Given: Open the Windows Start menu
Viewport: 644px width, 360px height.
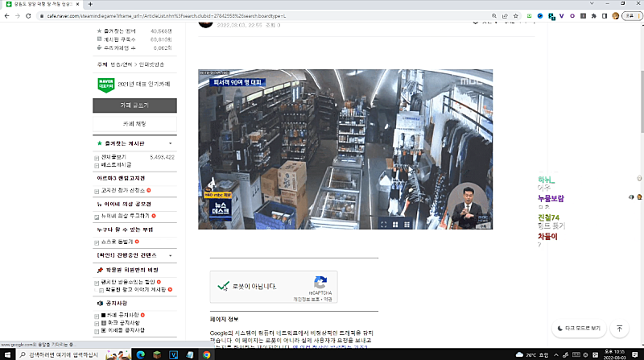Looking at the screenshot, I should (x=6, y=354).
